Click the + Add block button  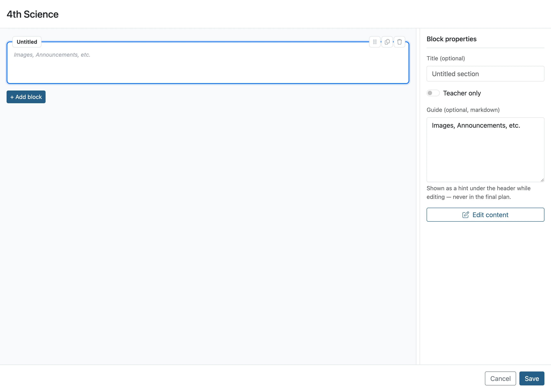tap(26, 97)
